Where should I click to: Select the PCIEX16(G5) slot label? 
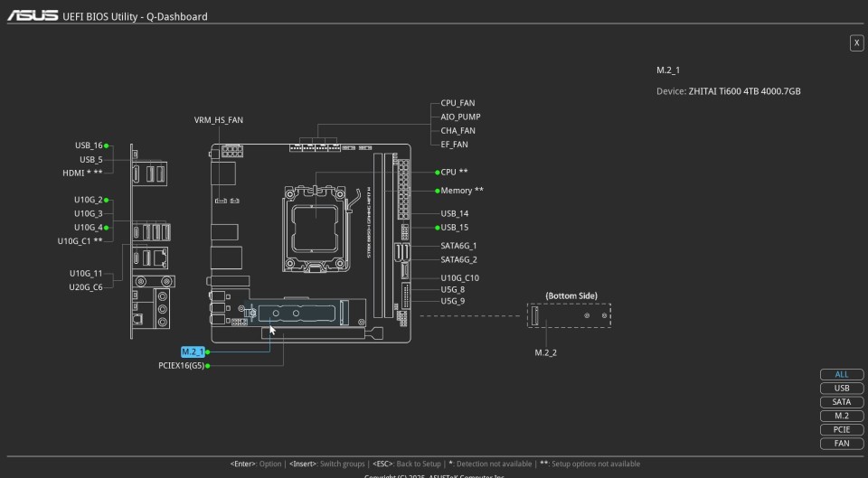click(x=181, y=366)
